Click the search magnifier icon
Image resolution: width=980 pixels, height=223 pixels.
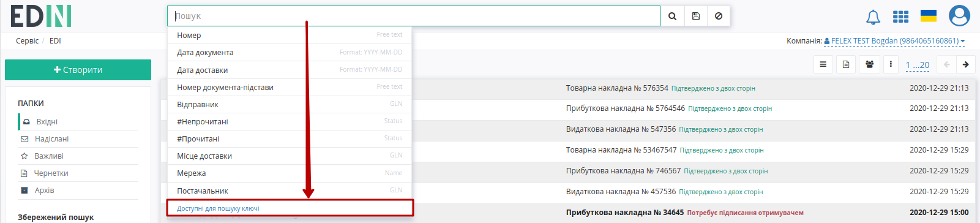pos(672,16)
